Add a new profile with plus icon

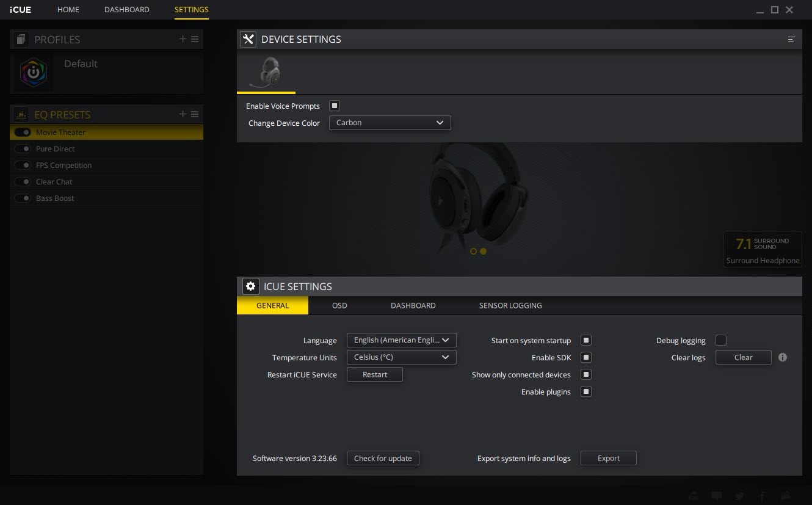(x=183, y=39)
